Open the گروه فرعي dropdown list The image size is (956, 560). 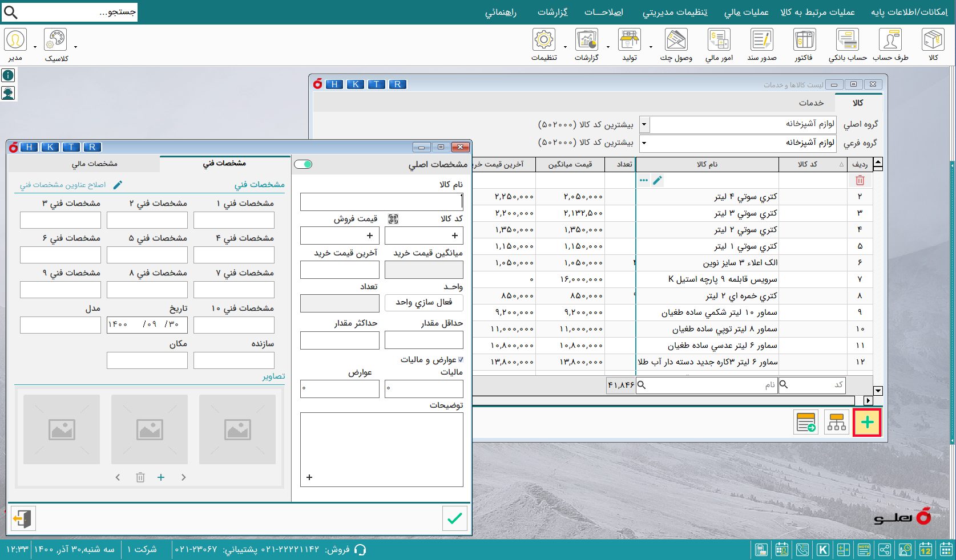click(644, 143)
